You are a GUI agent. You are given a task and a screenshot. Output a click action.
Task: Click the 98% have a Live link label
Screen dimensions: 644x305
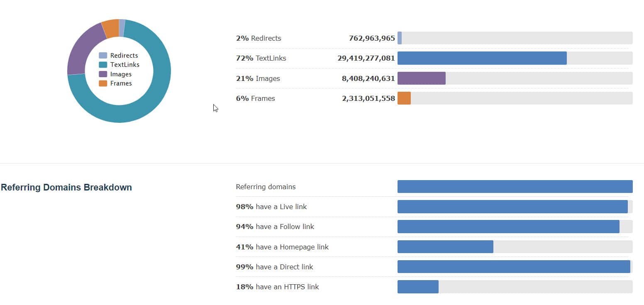click(271, 207)
